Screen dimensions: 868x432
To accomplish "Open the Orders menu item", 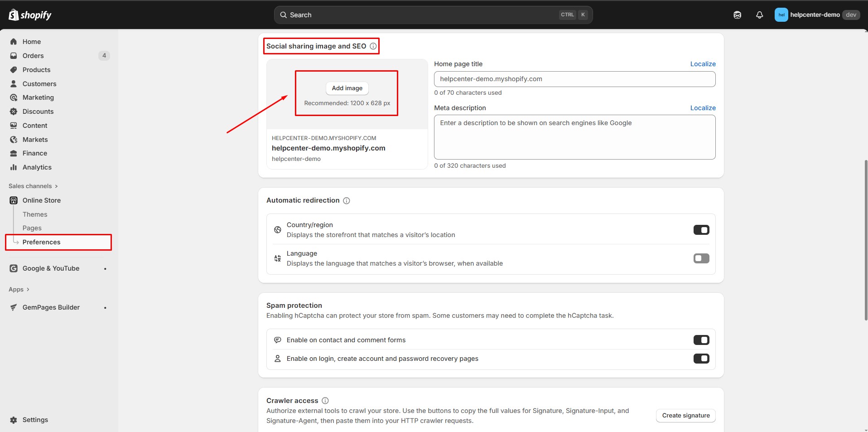I will click(x=33, y=56).
